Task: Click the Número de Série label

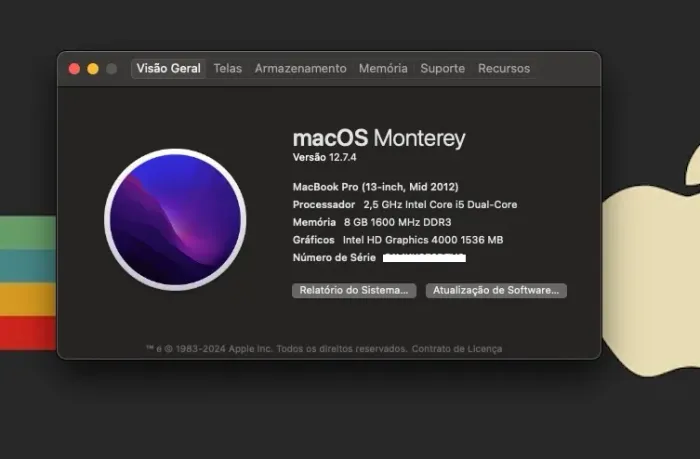Action: (x=334, y=258)
